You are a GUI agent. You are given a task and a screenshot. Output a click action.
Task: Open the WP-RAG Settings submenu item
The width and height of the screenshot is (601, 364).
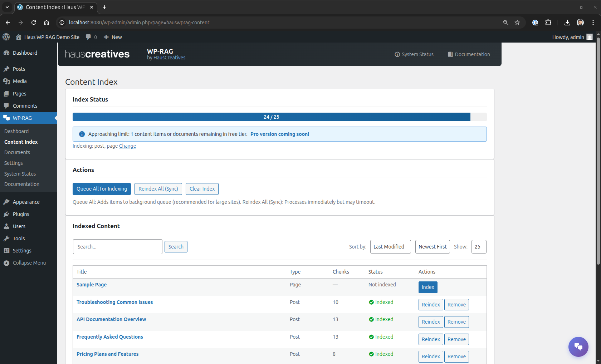click(x=14, y=163)
